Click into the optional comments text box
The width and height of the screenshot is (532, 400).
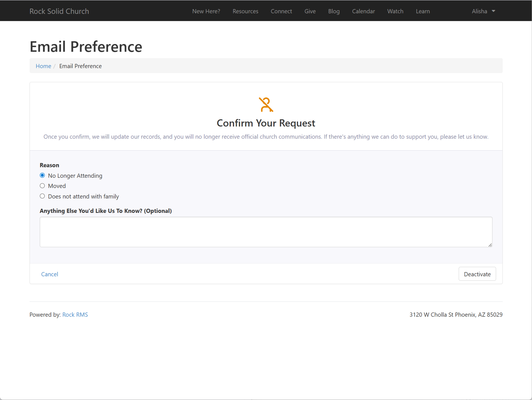266,232
